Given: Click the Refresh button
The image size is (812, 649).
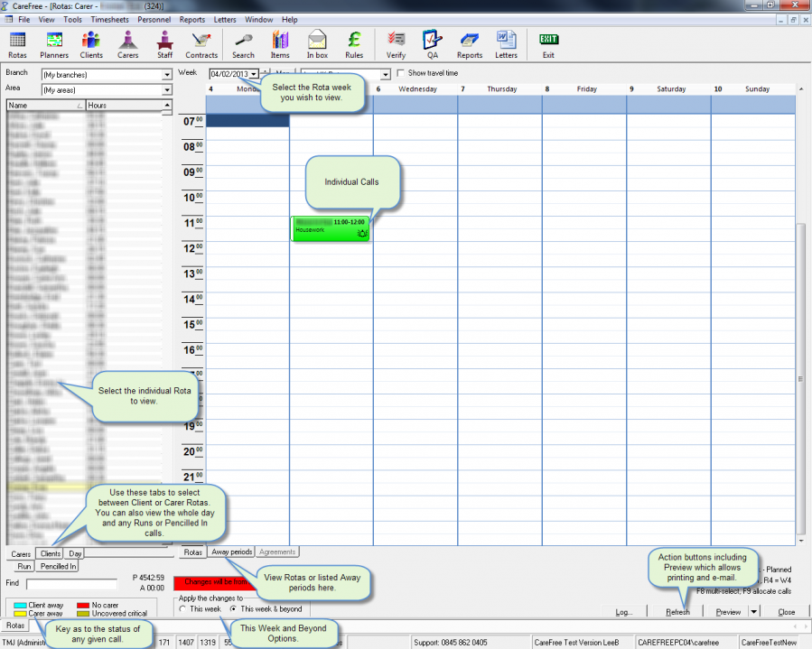Looking at the screenshot, I should pyautogui.click(x=677, y=611).
